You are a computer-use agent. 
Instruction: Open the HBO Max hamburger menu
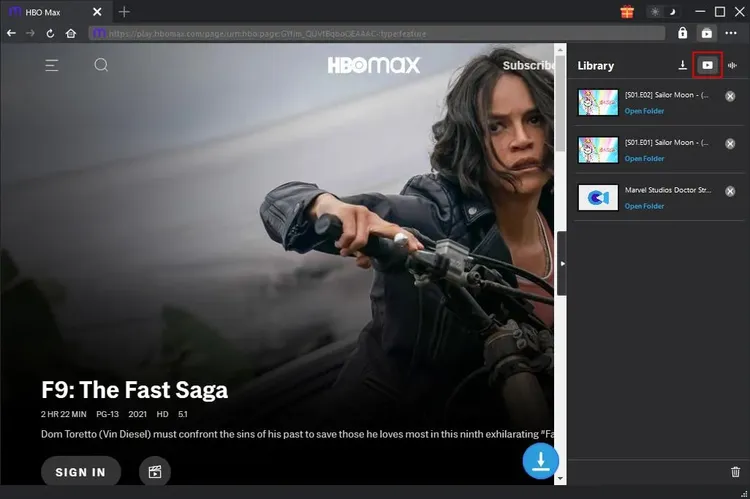[x=52, y=65]
